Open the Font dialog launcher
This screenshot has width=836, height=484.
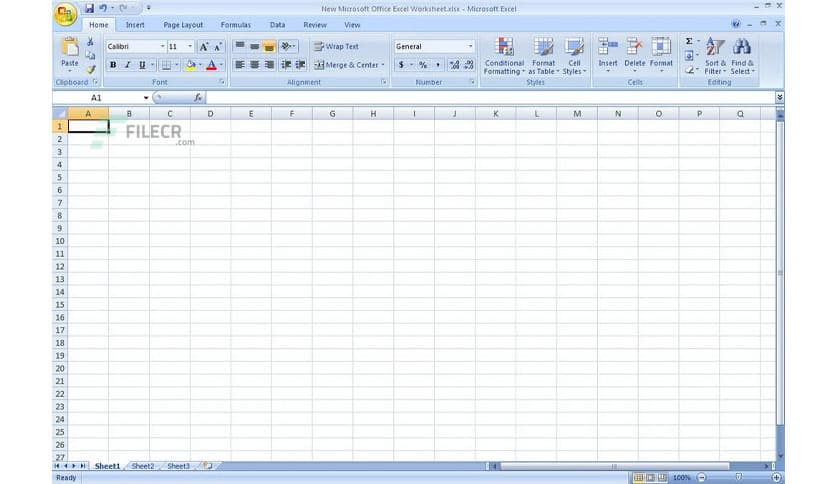coord(222,82)
